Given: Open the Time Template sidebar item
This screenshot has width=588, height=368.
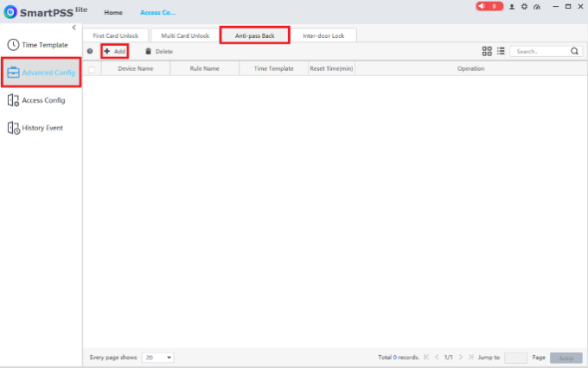Looking at the screenshot, I should click(x=37, y=45).
